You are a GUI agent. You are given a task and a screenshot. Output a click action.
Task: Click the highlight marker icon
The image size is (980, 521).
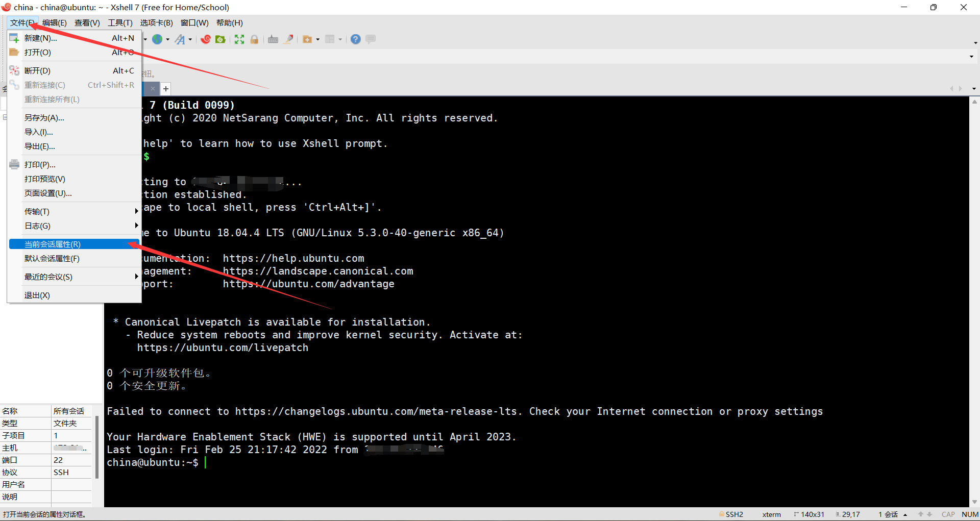tap(288, 39)
